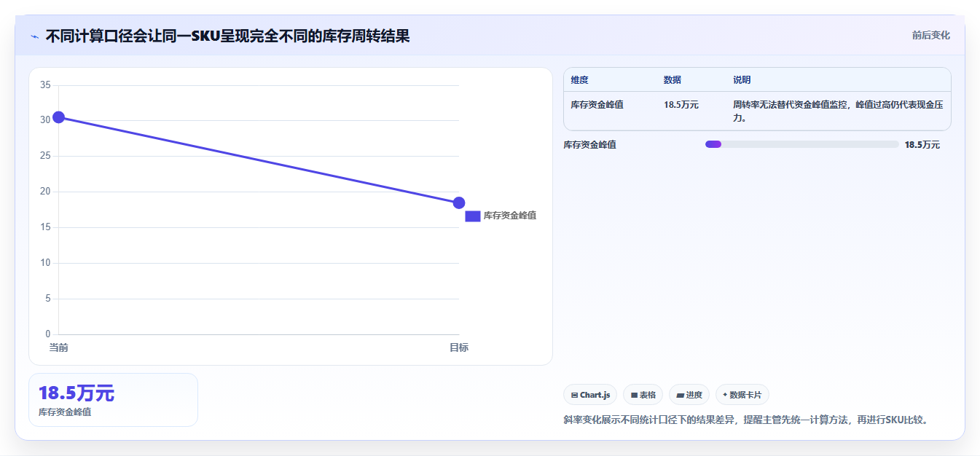The width and height of the screenshot is (980, 456).
Task: Click the 库存资金峰值 caption in stat card
Action: pyautogui.click(x=65, y=412)
